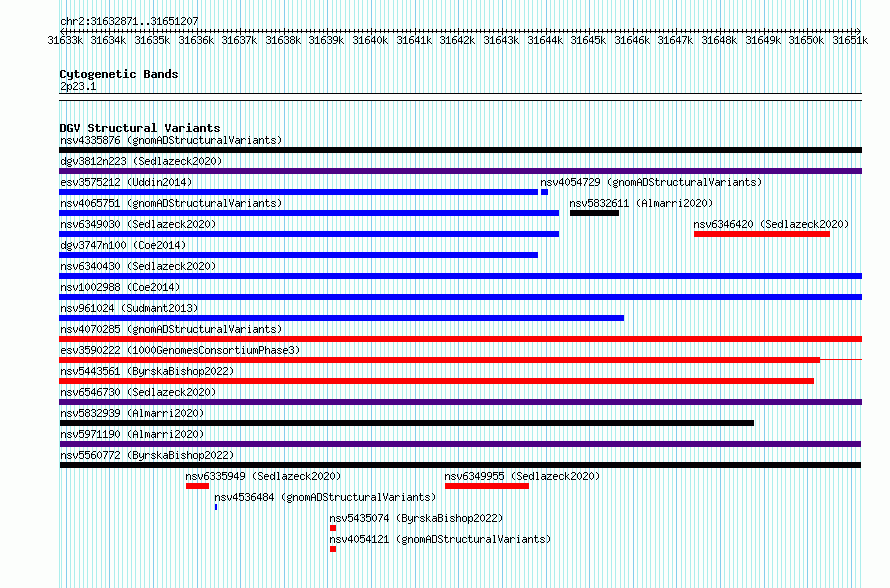Click the 31645k ruler position
The image size is (890, 588).
588,40
